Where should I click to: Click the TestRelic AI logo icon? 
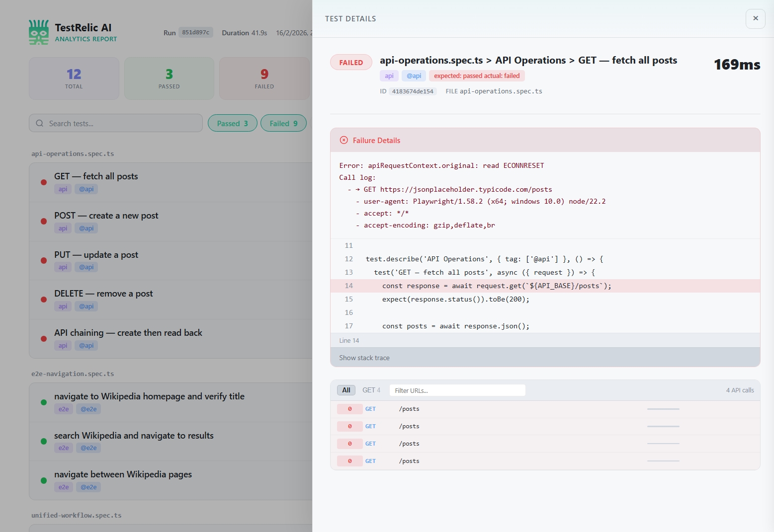coord(38,32)
